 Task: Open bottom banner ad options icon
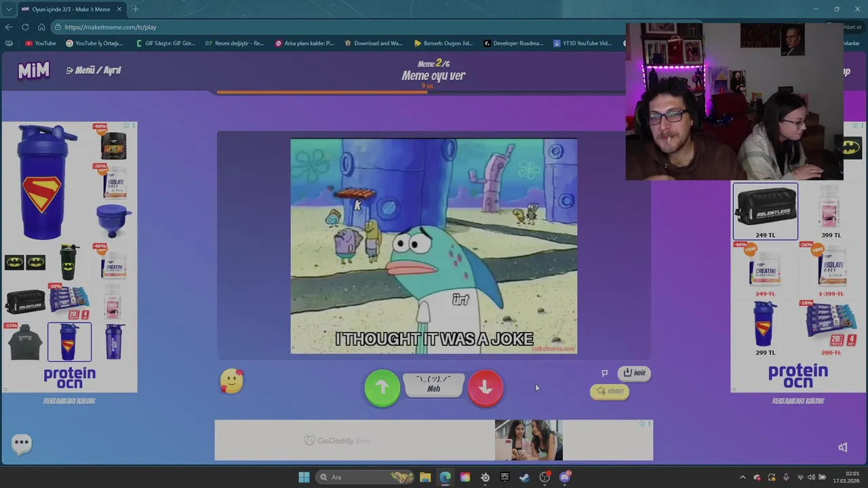coord(649,424)
